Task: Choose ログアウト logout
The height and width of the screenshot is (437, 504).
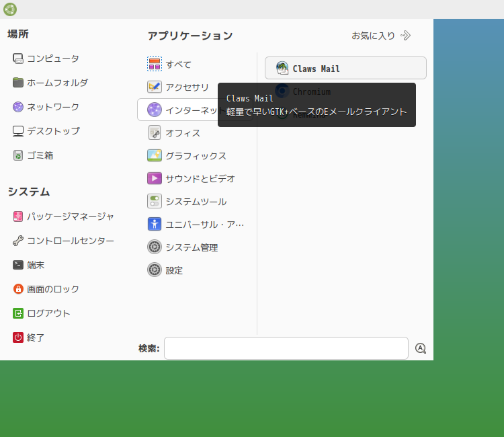Action: click(41, 313)
